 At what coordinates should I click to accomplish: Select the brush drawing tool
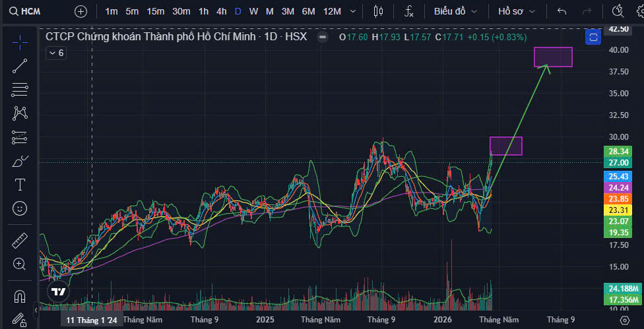click(x=20, y=160)
